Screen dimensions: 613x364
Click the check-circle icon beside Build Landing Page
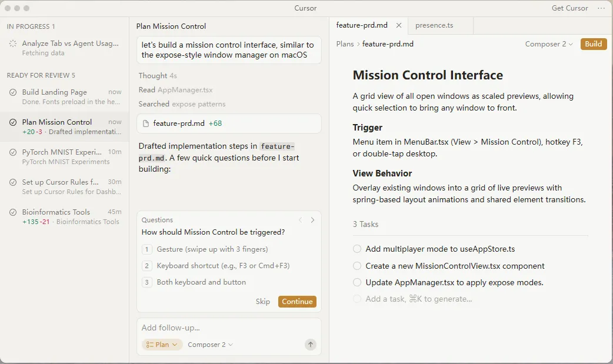pyautogui.click(x=13, y=92)
